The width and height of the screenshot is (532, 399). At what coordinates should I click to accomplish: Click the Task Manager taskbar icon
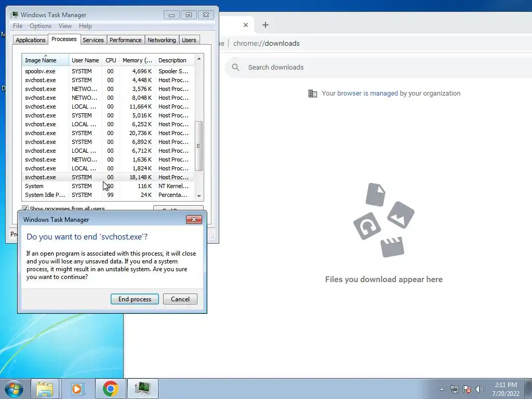pyautogui.click(x=142, y=389)
